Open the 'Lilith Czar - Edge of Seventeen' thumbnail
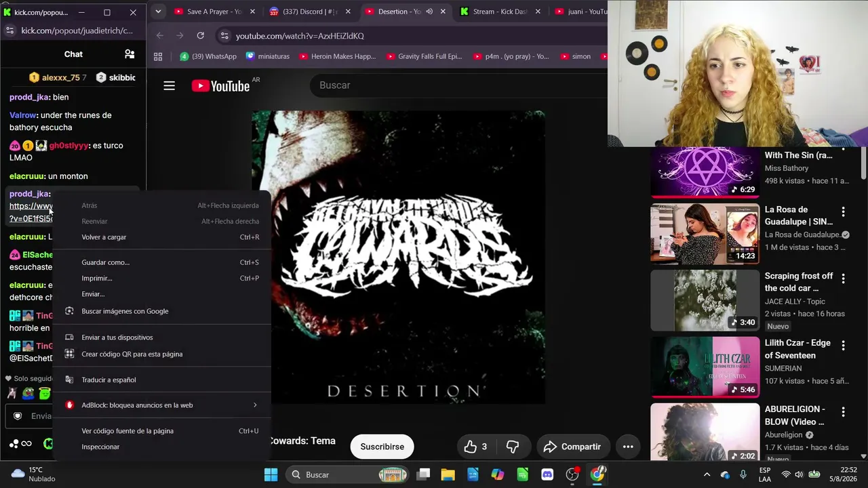 point(705,367)
